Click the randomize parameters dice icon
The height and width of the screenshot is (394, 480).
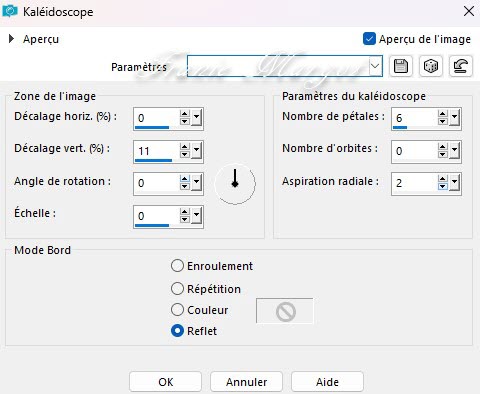click(431, 66)
